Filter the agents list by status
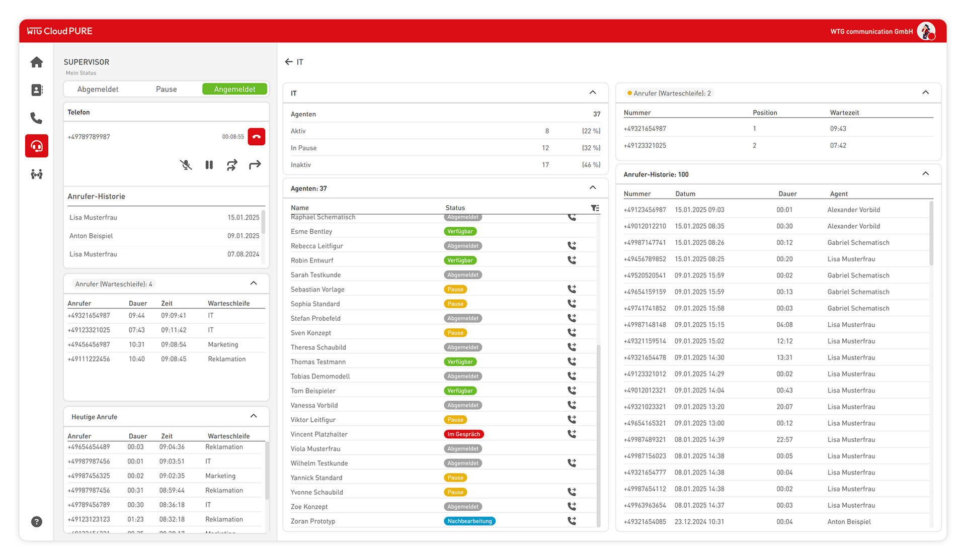The height and width of the screenshot is (560, 966). [x=595, y=208]
